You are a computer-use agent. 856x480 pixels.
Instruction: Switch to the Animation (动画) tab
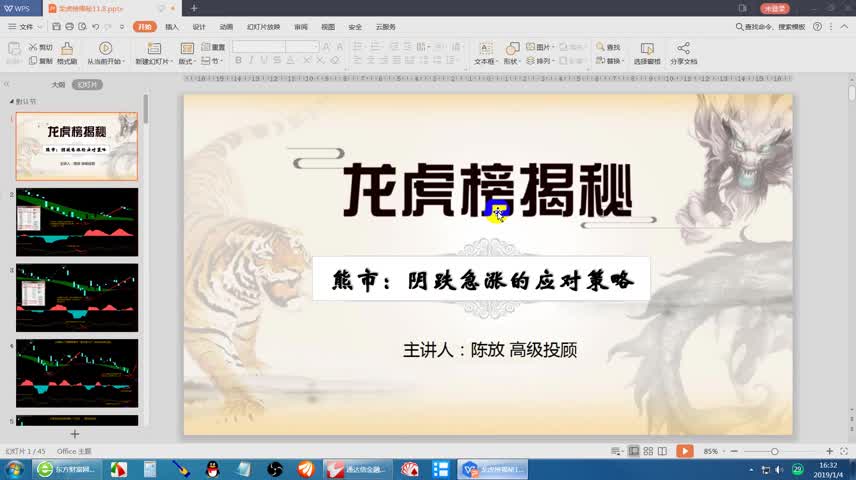pos(226,27)
